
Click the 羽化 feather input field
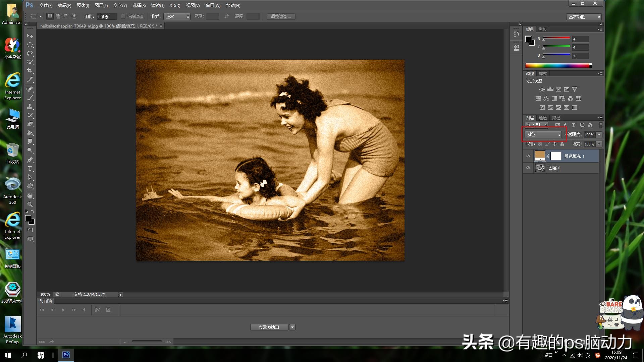click(106, 16)
